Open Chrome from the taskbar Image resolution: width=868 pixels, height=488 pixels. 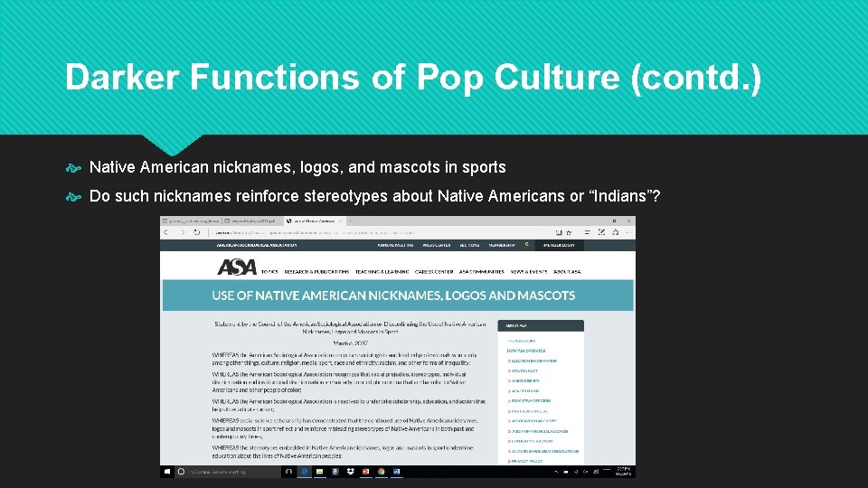pos(382,472)
